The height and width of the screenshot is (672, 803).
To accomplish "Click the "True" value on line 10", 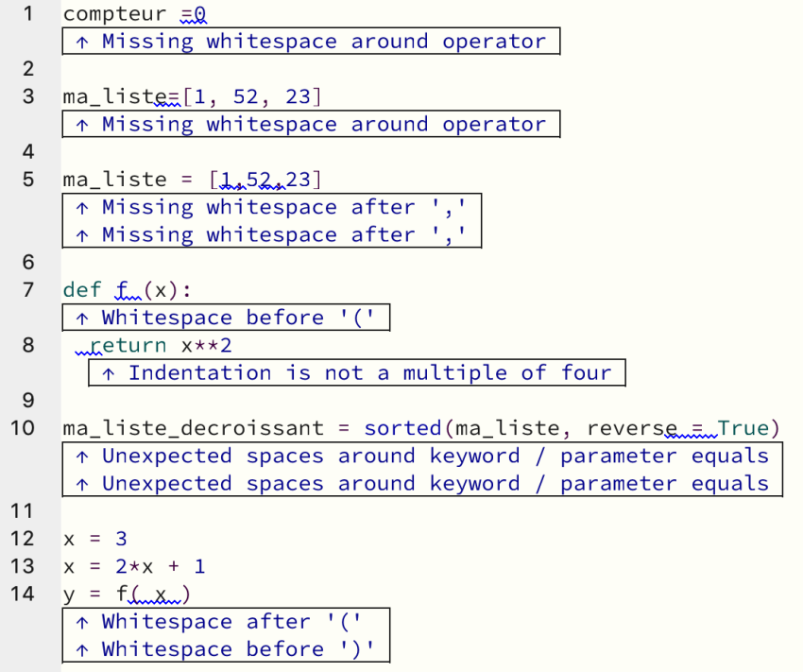I will click(743, 428).
